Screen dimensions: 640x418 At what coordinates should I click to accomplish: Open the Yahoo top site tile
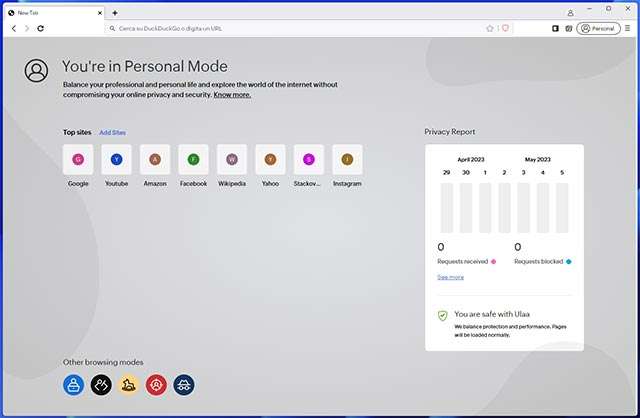point(270,159)
